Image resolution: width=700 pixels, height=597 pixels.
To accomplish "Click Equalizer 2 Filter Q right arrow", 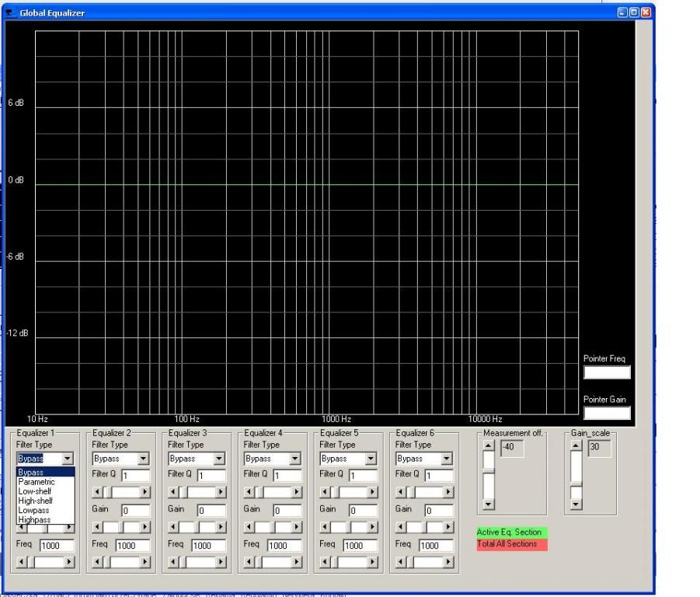I will tap(145, 492).
